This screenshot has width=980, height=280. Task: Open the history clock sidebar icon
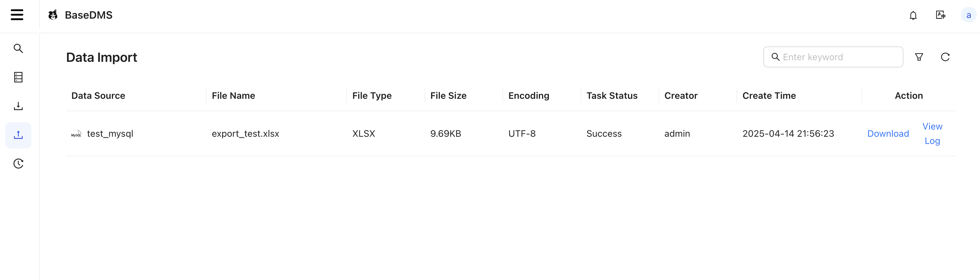tap(18, 164)
